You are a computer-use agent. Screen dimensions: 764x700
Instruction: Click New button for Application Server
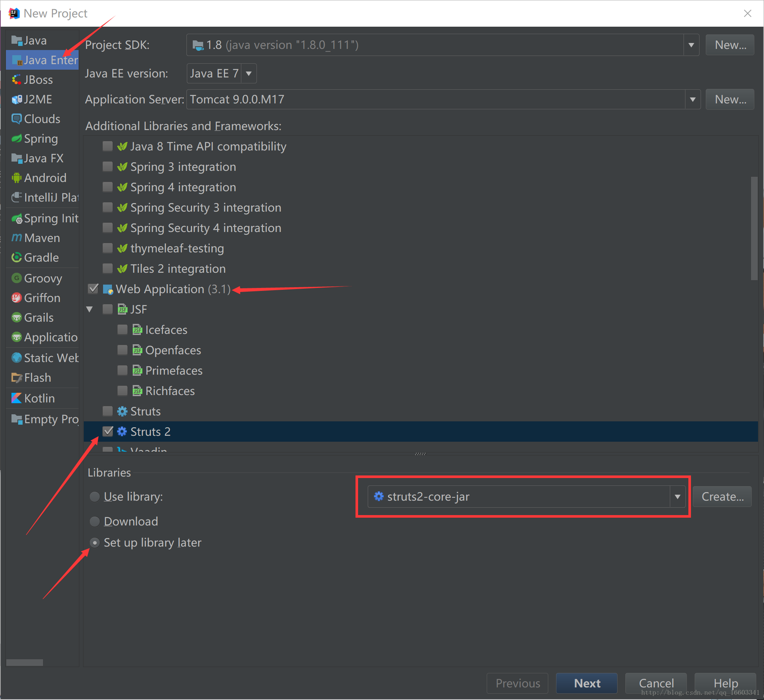pos(730,100)
